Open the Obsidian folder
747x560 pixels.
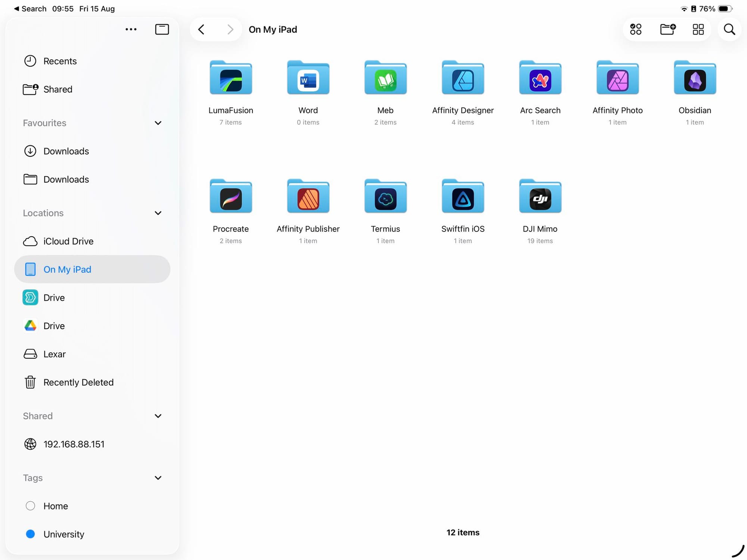tap(695, 77)
